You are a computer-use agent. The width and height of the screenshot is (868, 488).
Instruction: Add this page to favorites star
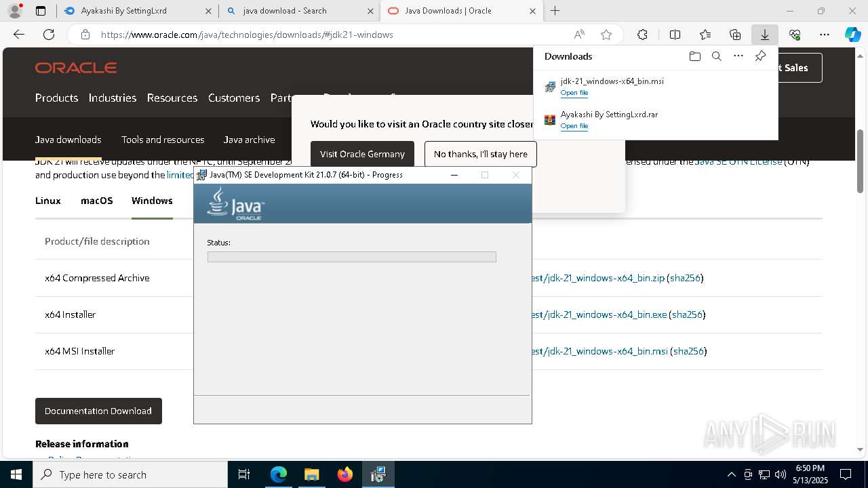[606, 35]
